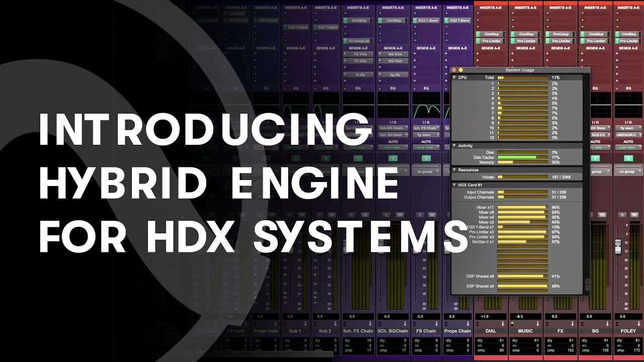Open the D3 CompLim insert on 5ch. FX Chain
This screenshot has width=644, height=362.
(358, 41)
